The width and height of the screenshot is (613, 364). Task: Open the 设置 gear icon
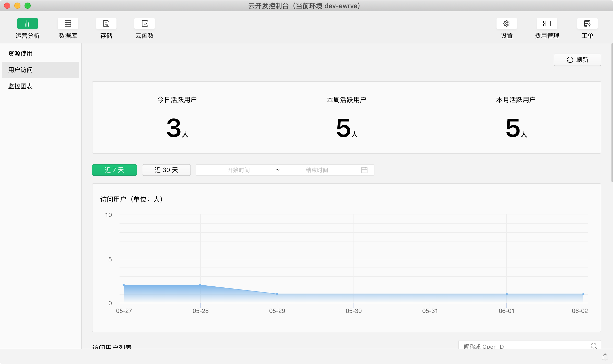coord(506,24)
